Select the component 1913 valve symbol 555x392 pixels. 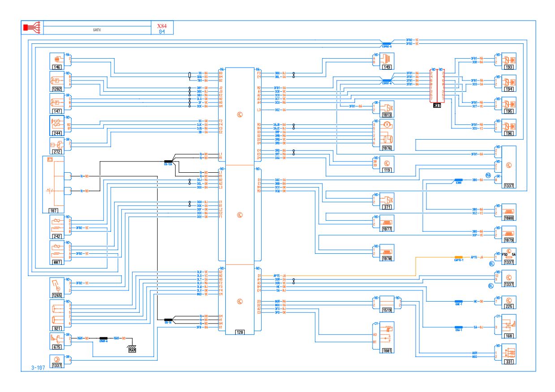pos(387,108)
